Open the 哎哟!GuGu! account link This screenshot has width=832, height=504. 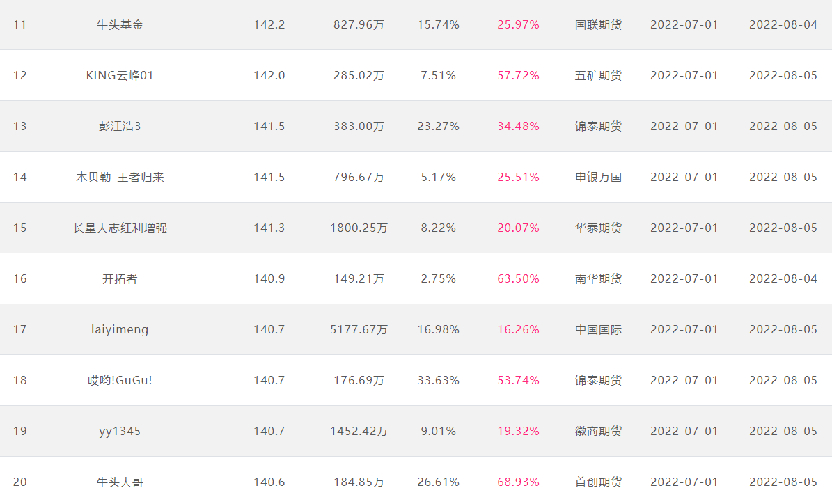120,380
